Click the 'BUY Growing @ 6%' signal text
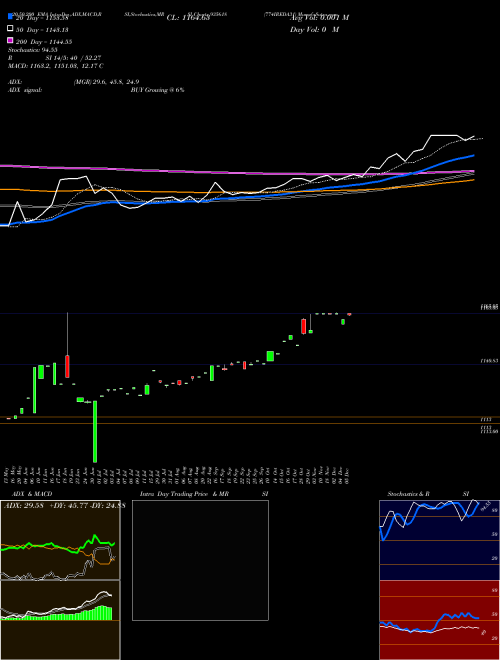The height and width of the screenshot is (660, 500). point(157,90)
